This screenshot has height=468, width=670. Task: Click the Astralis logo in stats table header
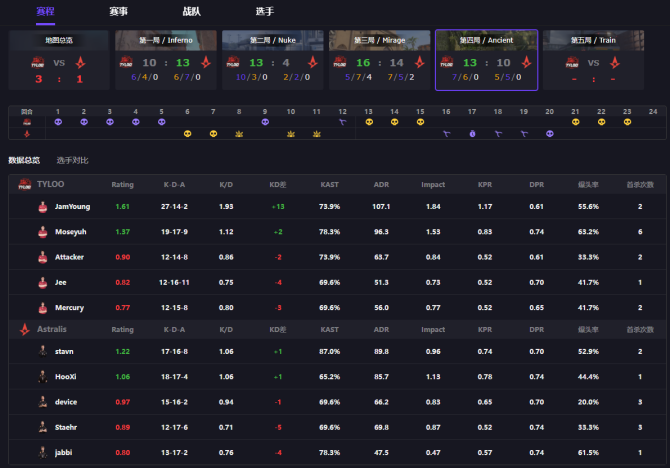[25, 328]
